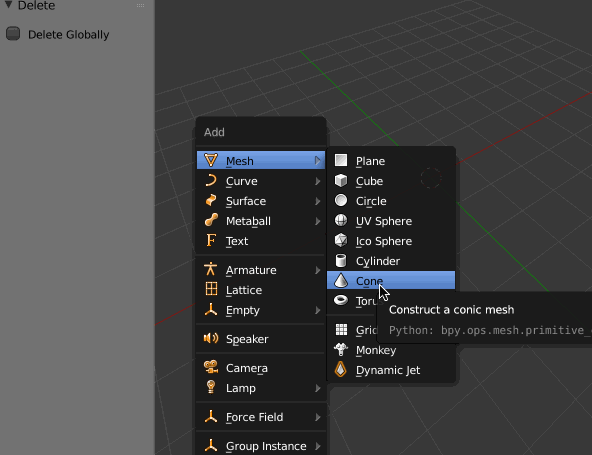Click the Empty axes icon
Screen dimensions: 592x455
click(x=211, y=309)
